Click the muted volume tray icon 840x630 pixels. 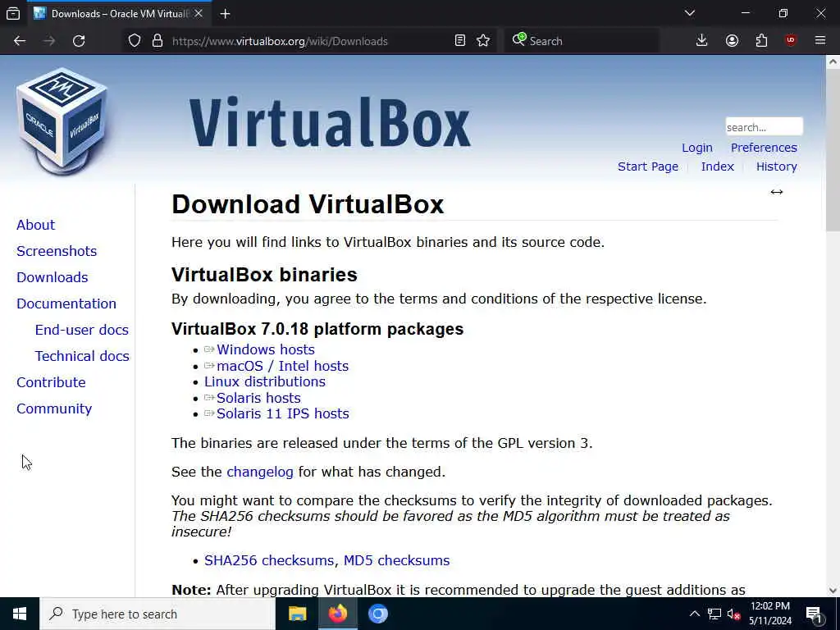[734, 614]
